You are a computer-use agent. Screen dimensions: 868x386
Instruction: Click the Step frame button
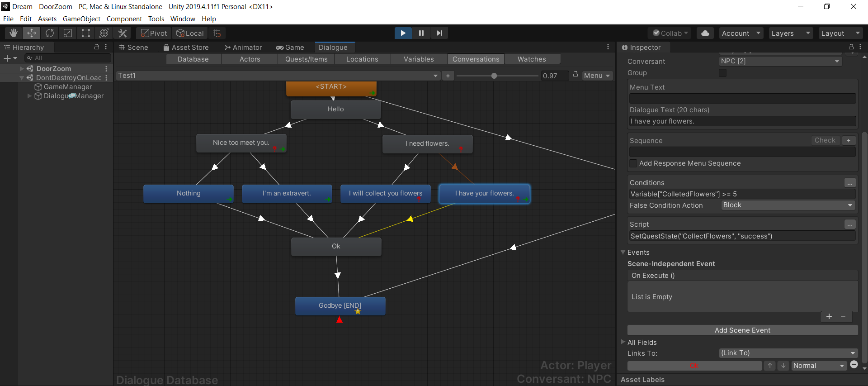(439, 33)
